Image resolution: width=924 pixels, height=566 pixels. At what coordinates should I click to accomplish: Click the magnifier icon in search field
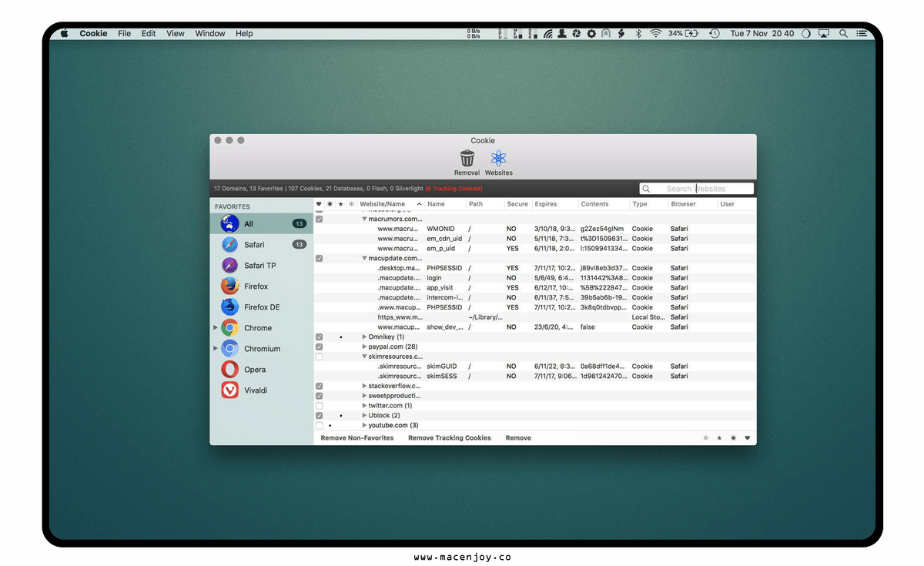click(x=646, y=189)
